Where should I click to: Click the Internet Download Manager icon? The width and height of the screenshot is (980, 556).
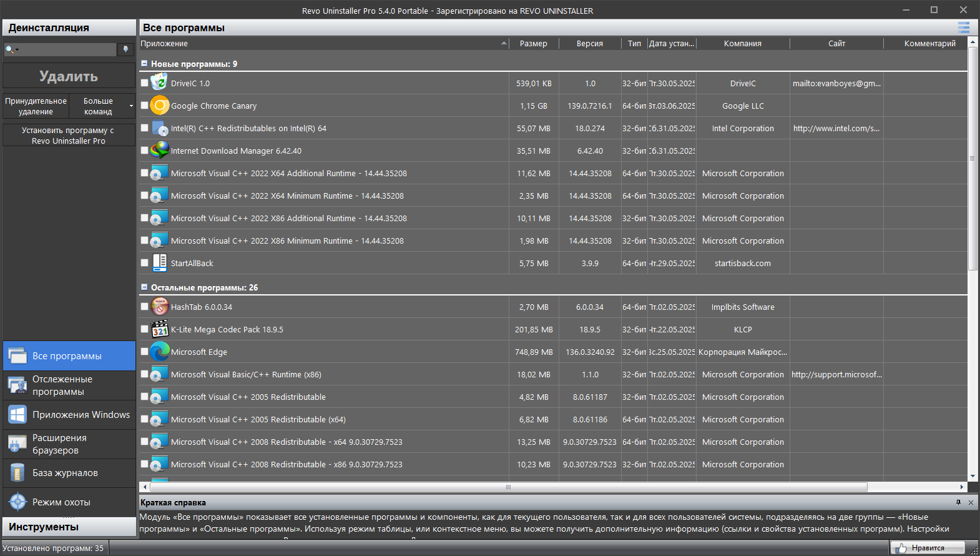click(x=159, y=150)
